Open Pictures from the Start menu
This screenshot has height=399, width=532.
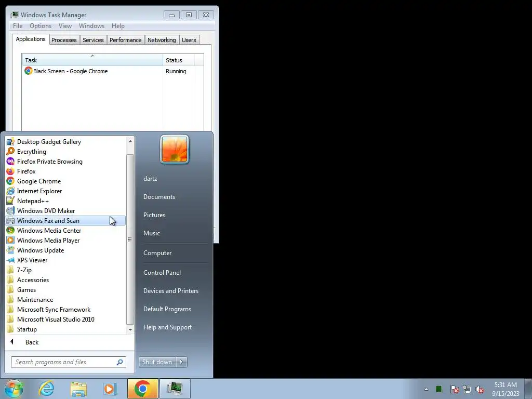coord(154,215)
